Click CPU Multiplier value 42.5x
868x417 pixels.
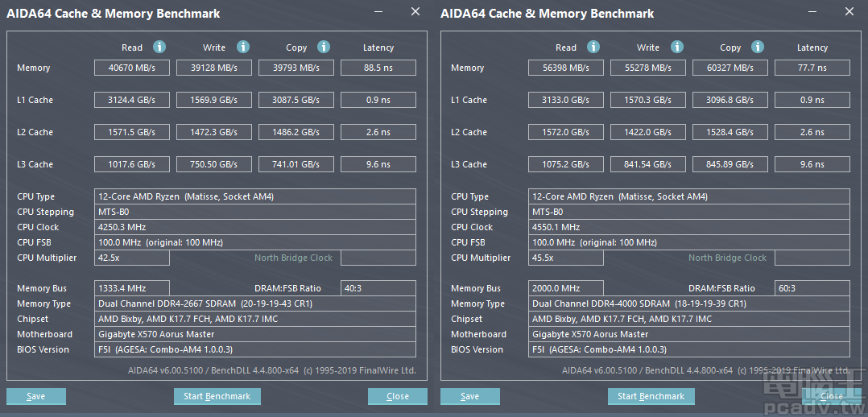coord(132,258)
